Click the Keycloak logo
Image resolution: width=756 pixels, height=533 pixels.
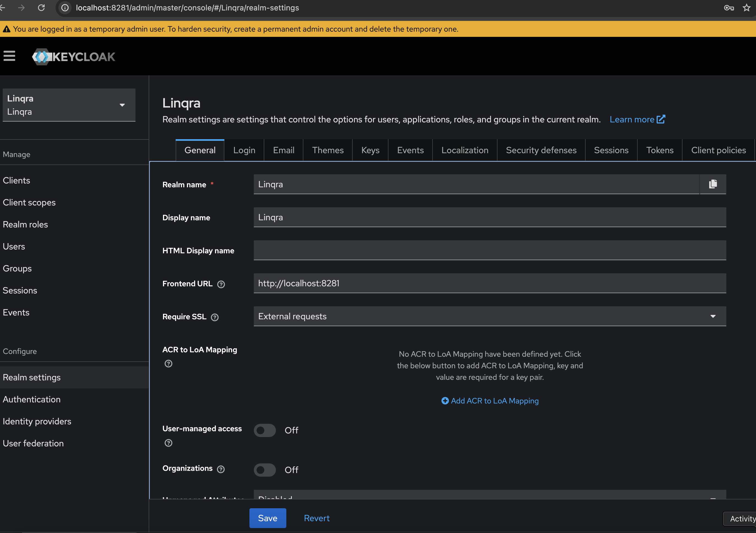[x=73, y=57]
